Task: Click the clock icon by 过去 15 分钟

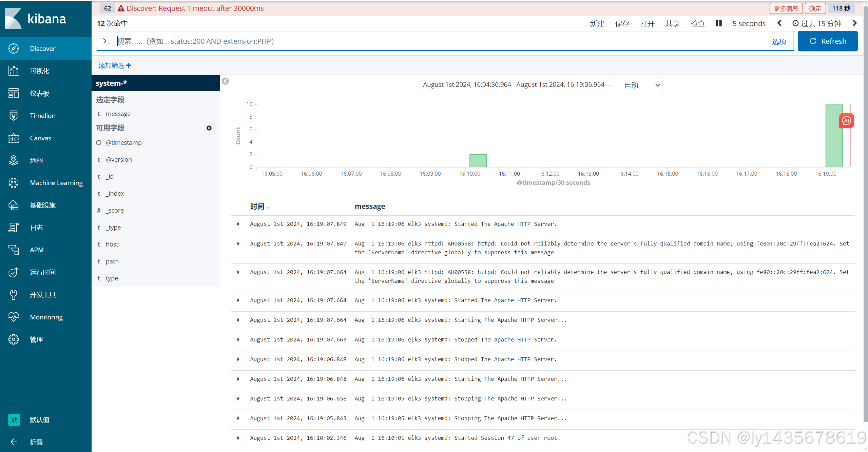Action: (x=795, y=23)
